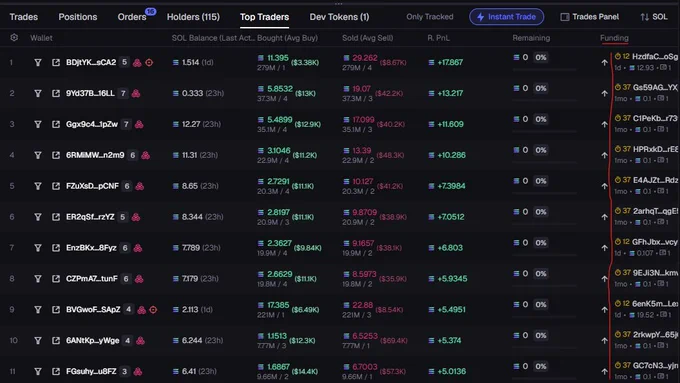The image size is (680, 383).
Task: Click funding arrow for row BVGwoF...SApZ
Action: tap(605, 310)
